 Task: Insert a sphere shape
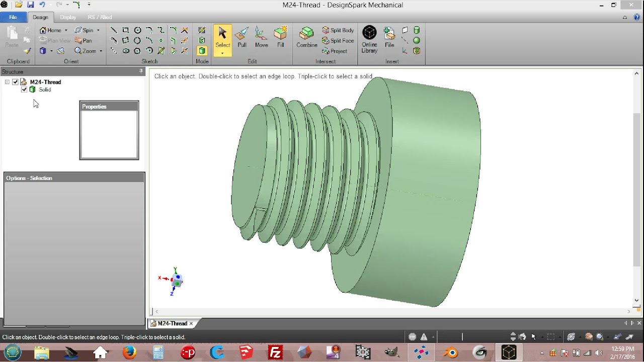click(x=417, y=40)
